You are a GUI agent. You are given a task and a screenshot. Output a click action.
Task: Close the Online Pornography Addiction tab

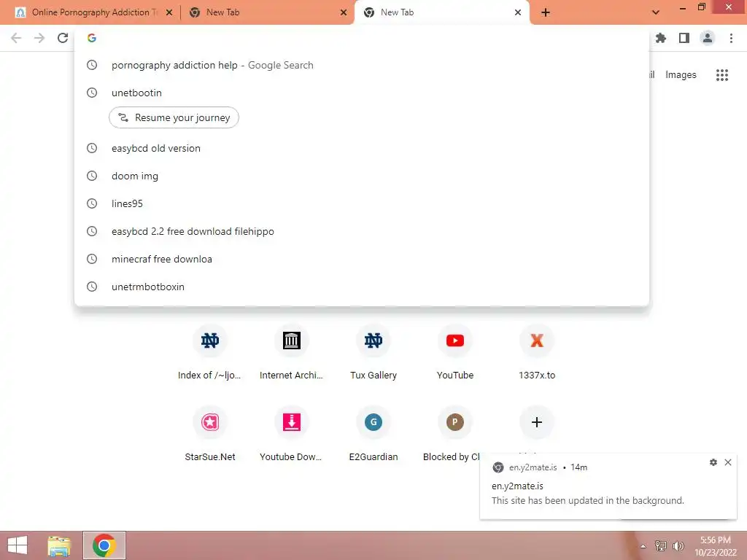click(x=169, y=12)
